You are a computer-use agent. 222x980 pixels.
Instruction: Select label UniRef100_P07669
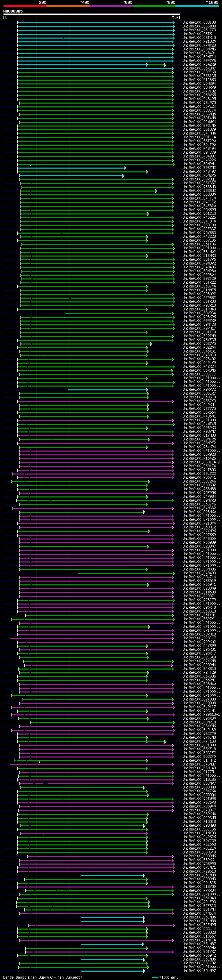pos(199,535)
